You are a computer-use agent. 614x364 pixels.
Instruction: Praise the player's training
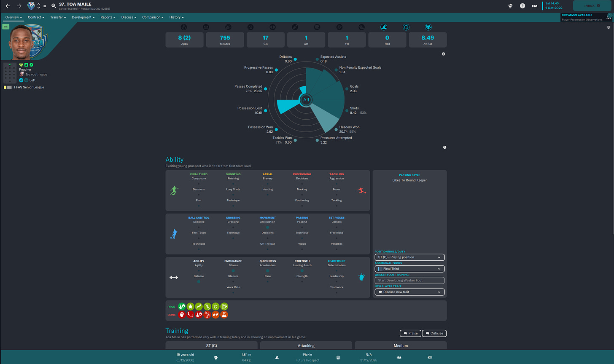(410, 333)
